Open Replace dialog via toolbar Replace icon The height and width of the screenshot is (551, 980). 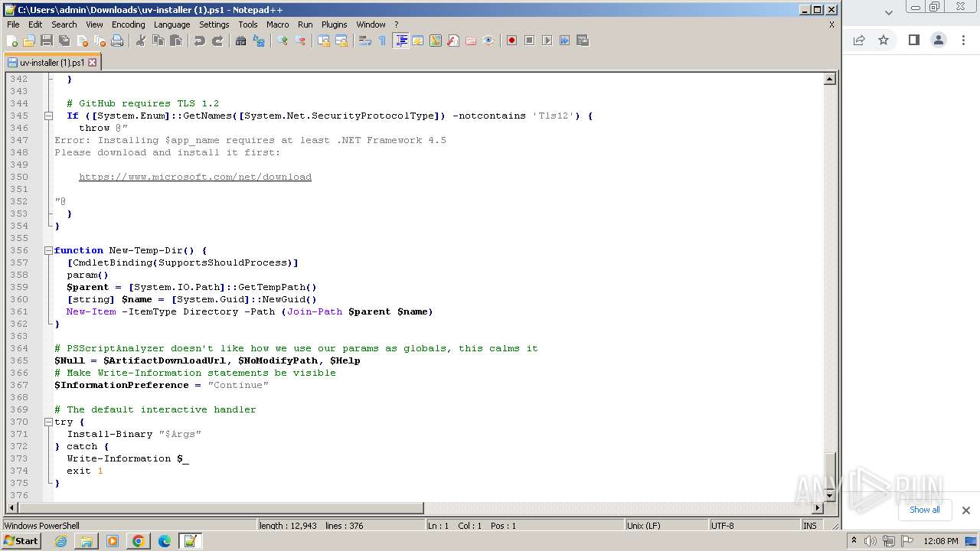click(259, 41)
